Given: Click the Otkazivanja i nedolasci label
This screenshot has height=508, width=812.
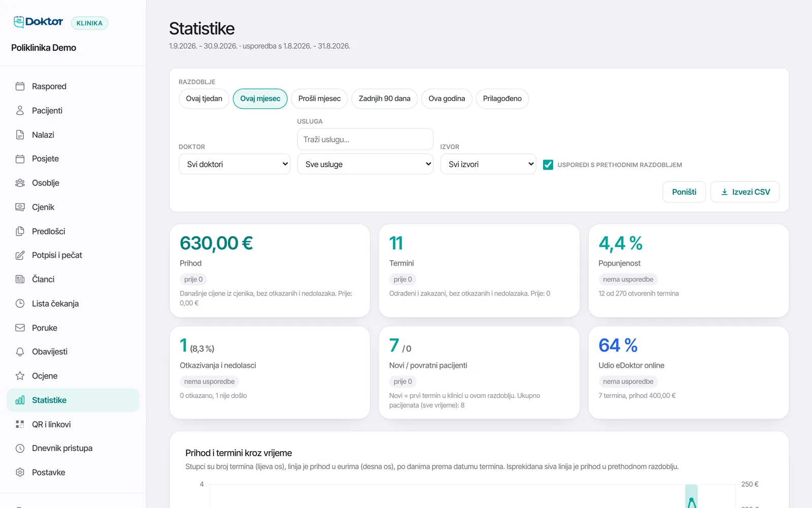Looking at the screenshot, I should click(218, 365).
